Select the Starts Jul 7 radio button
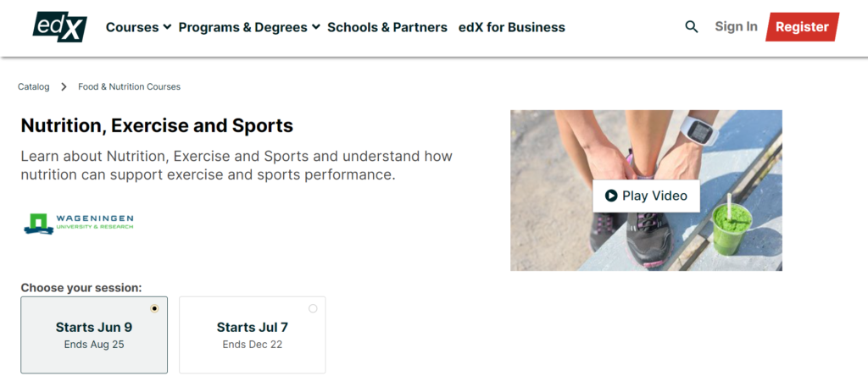This screenshot has width=868, height=387. click(313, 308)
